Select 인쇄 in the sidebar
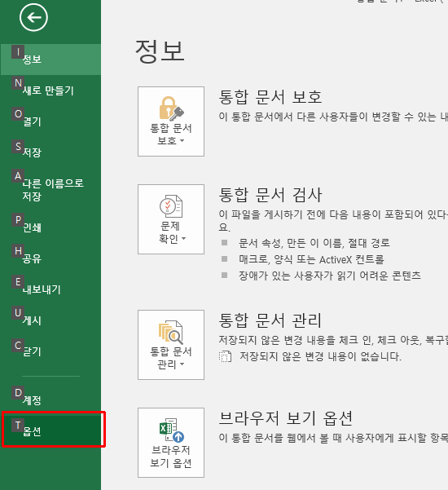Image resolution: width=448 pixels, height=490 pixels. click(x=51, y=227)
